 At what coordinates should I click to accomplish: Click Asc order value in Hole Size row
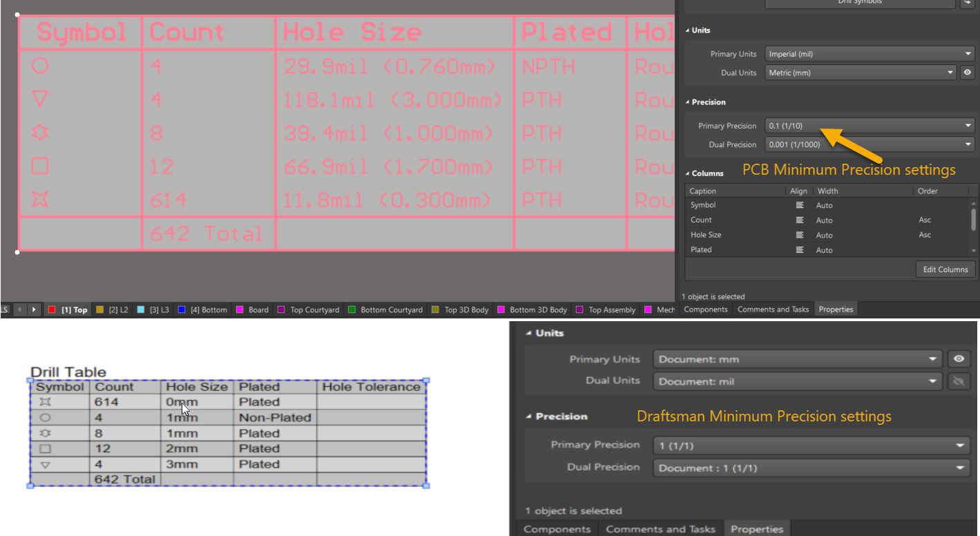click(x=925, y=235)
